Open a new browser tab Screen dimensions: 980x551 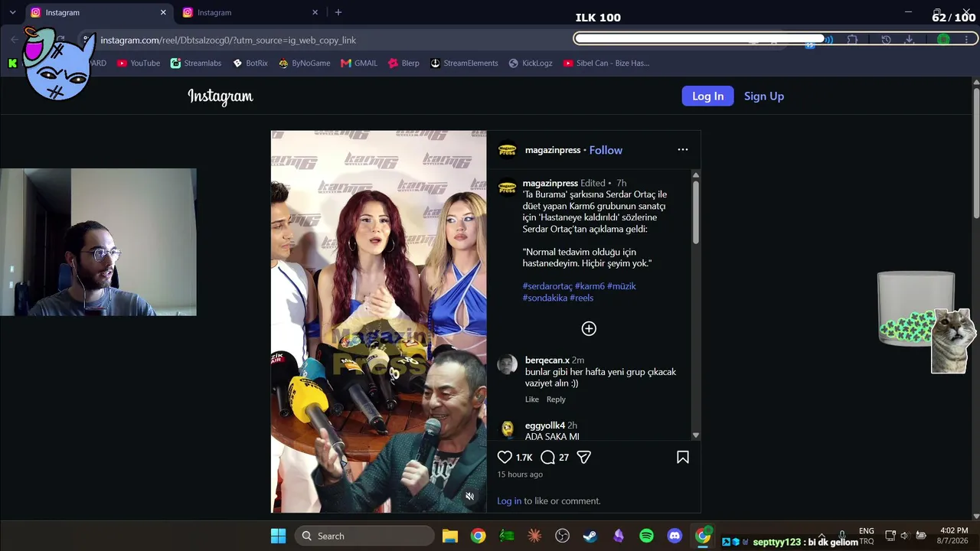click(338, 12)
